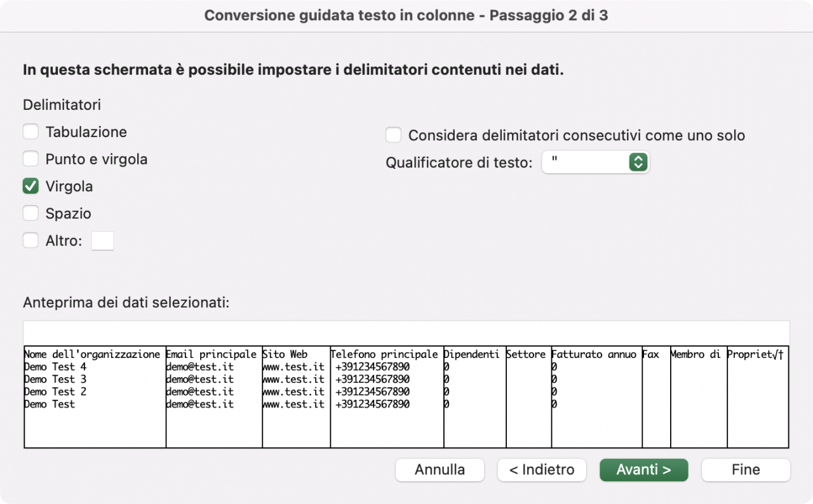
Task: Click the green stepper arrows of Qualificatore di testo
Action: tap(638, 162)
